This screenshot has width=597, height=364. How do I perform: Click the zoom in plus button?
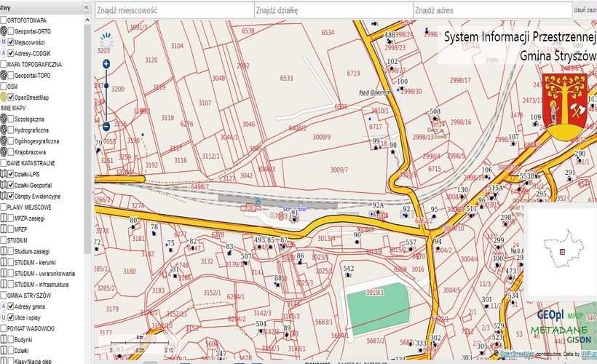106,64
